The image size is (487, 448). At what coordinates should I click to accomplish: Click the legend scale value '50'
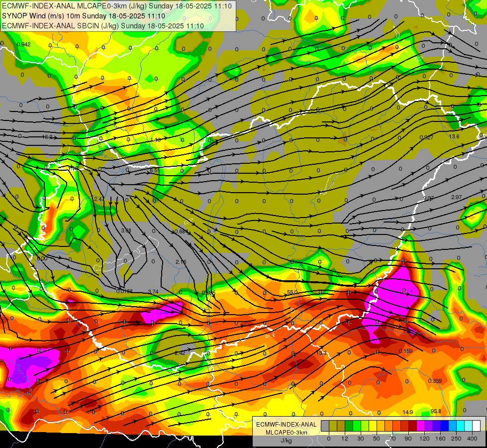(x=377, y=439)
